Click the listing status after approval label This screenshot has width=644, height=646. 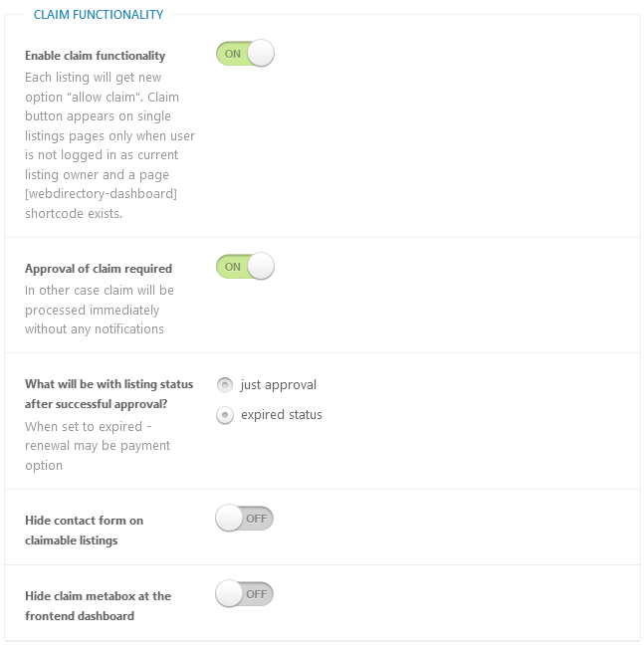[108, 394]
